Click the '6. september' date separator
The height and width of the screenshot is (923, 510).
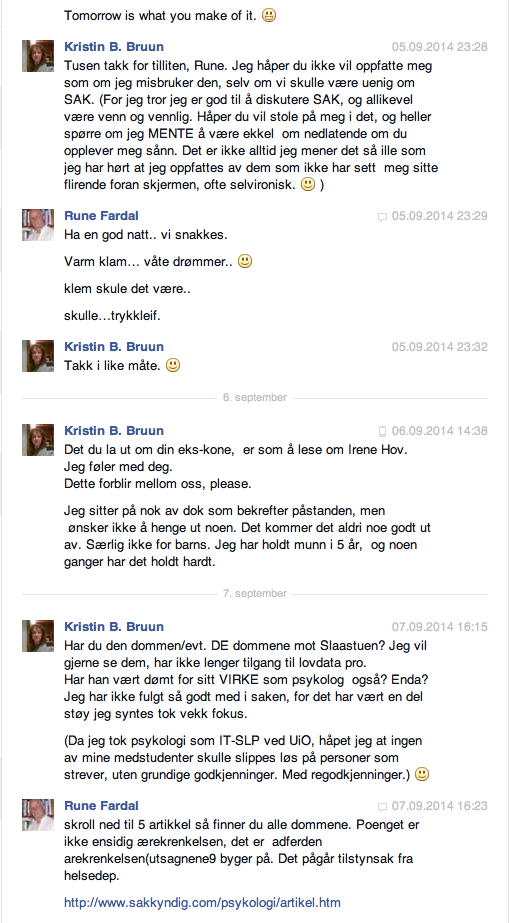click(x=254, y=397)
